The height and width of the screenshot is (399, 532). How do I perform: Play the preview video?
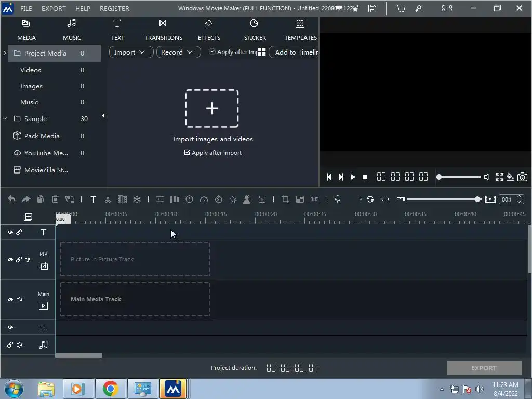coord(353,177)
